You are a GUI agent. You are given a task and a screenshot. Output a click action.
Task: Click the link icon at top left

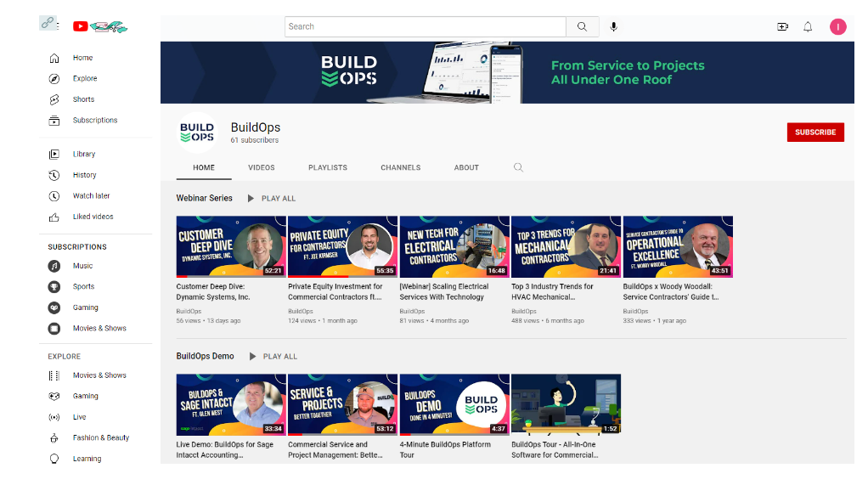47,23
